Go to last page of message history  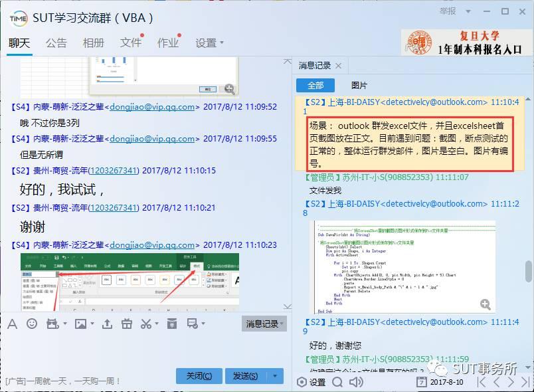[x=525, y=382]
